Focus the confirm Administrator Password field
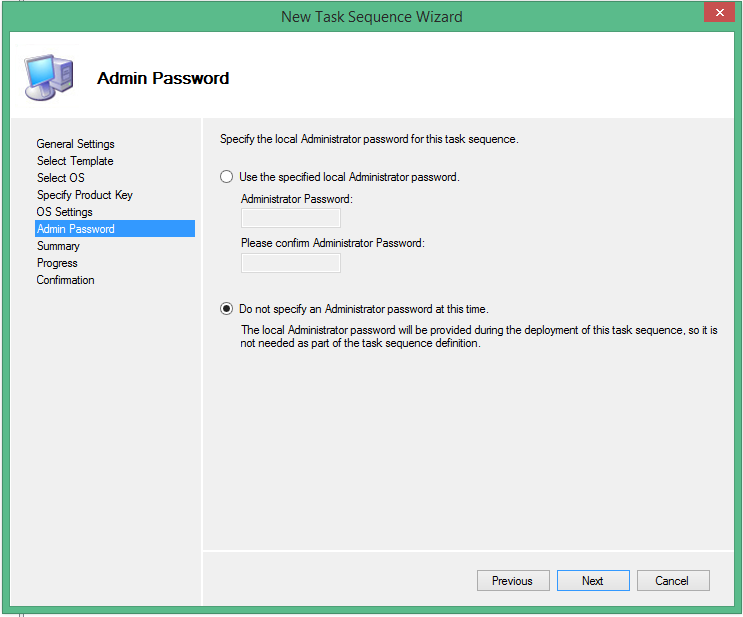This screenshot has width=743, height=617. click(291, 263)
